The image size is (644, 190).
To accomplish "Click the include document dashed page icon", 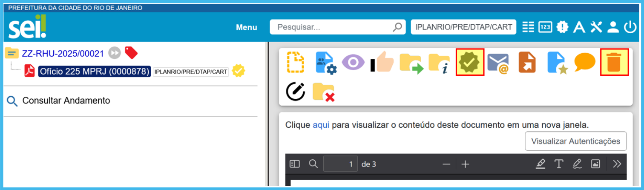I will 296,63.
